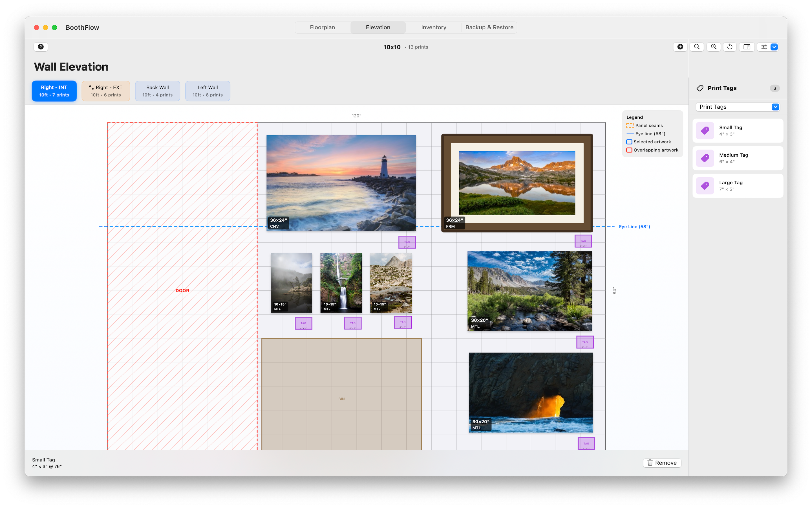Select the rocky peak 10×15" MTL print
This screenshot has height=508, width=812.
click(x=391, y=283)
